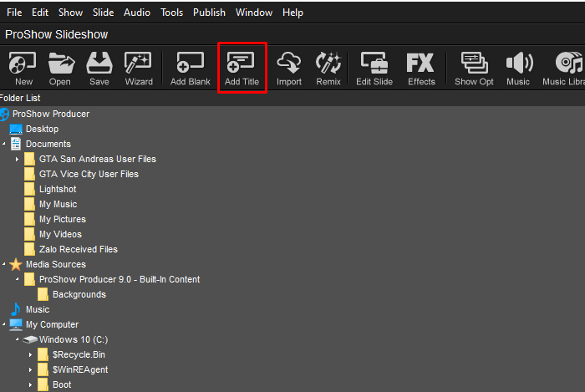Select GTA Vice City User Files
The image size is (585, 392).
pyautogui.click(x=89, y=174)
